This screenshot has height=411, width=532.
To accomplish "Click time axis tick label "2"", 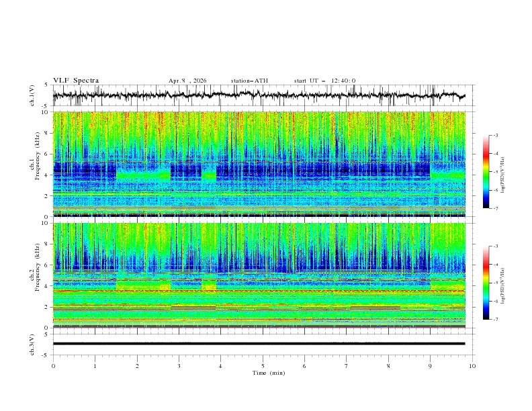I will [x=137, y=366].
